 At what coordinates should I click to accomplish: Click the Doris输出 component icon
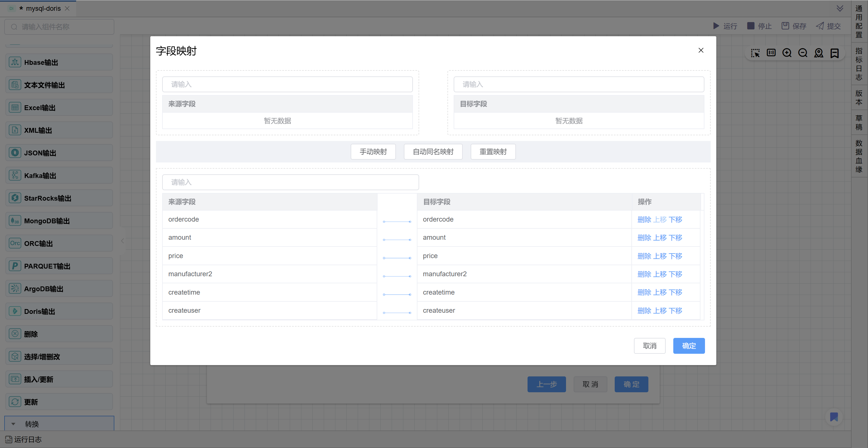click(x=15, y=311)
